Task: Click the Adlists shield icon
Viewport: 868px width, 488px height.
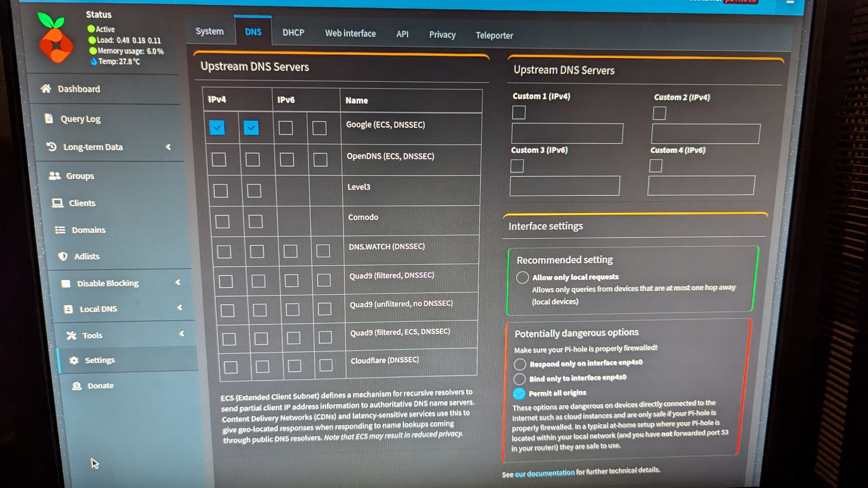Action: [63, 256]
